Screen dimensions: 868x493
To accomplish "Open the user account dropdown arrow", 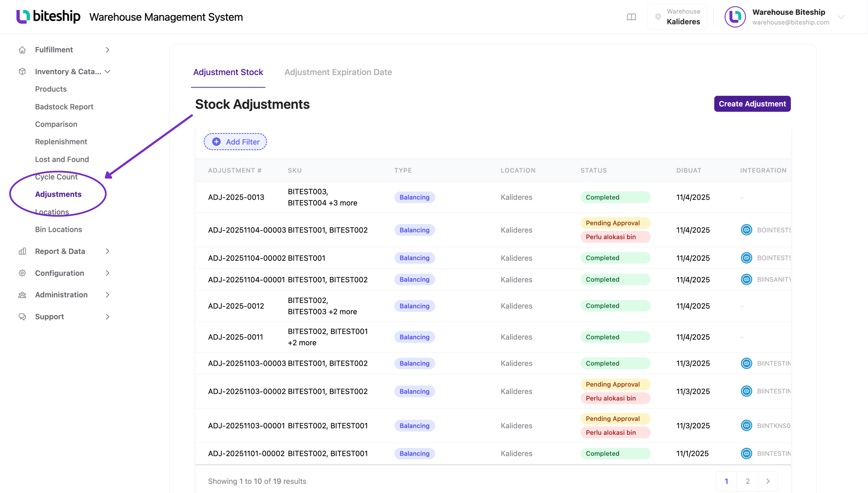I will (x=841, y=17).
